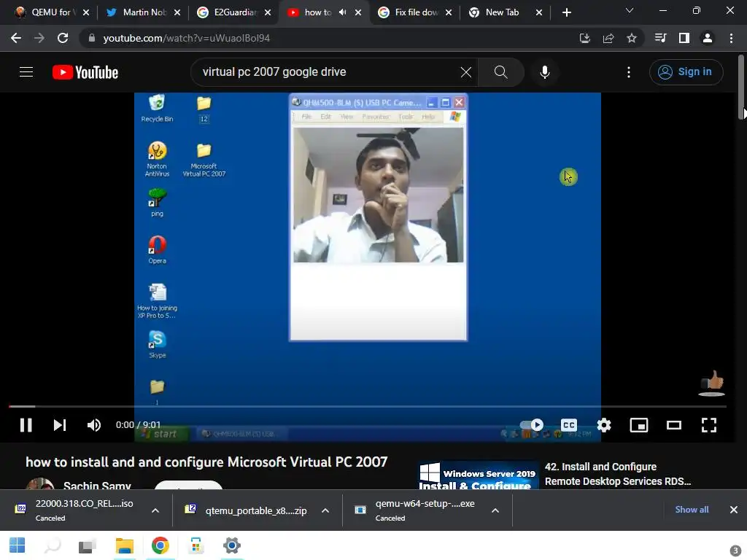Share this page icon
The image size is (747, 560).
click(608, 38)
